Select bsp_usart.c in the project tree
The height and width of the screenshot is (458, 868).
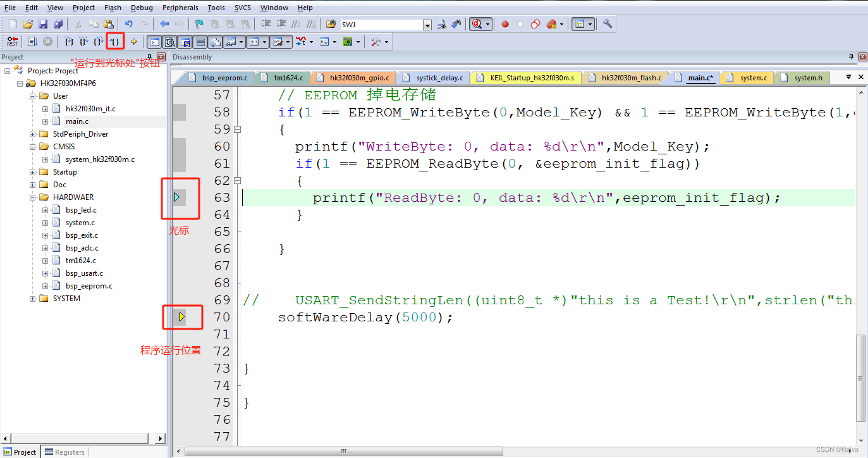point(83,273)
